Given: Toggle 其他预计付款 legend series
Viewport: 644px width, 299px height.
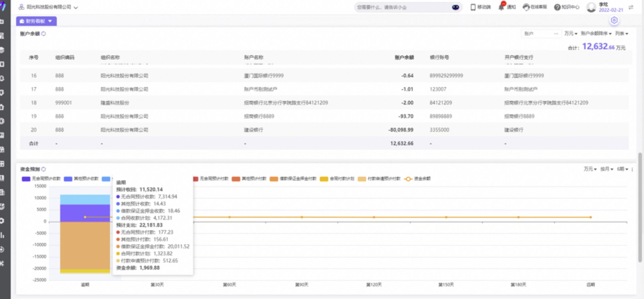Looking at the screenshot, I should [249, 179].
